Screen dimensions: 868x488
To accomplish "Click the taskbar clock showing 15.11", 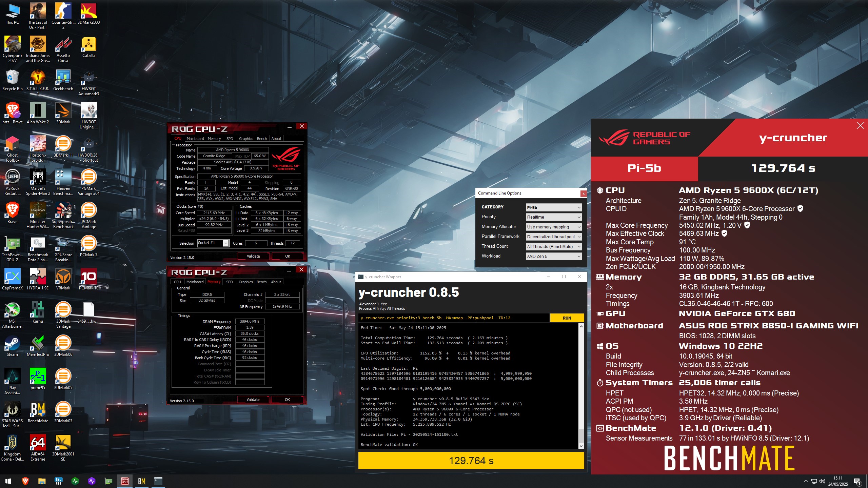I will click(838, 481).
